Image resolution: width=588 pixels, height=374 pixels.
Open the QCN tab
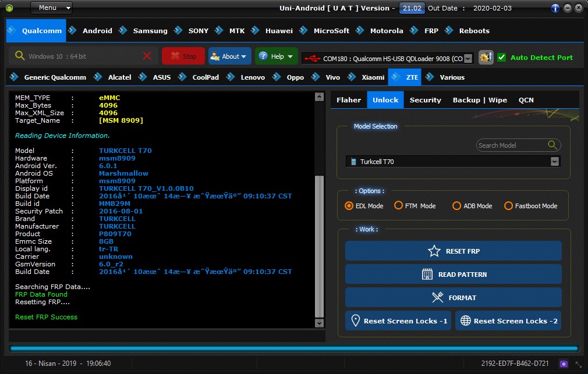coord(526,100)
